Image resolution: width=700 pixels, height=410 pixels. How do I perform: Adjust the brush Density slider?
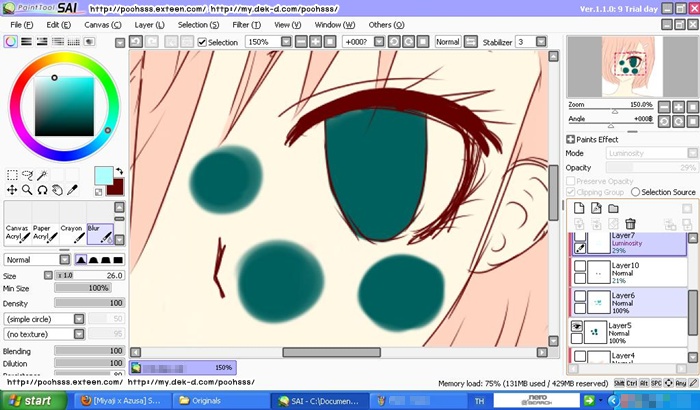pyautogui.click(x=89, y=303)
